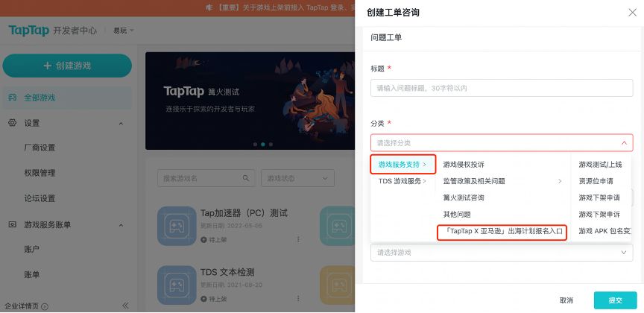Choose 篝火测试咨询 option

point(464,197)
